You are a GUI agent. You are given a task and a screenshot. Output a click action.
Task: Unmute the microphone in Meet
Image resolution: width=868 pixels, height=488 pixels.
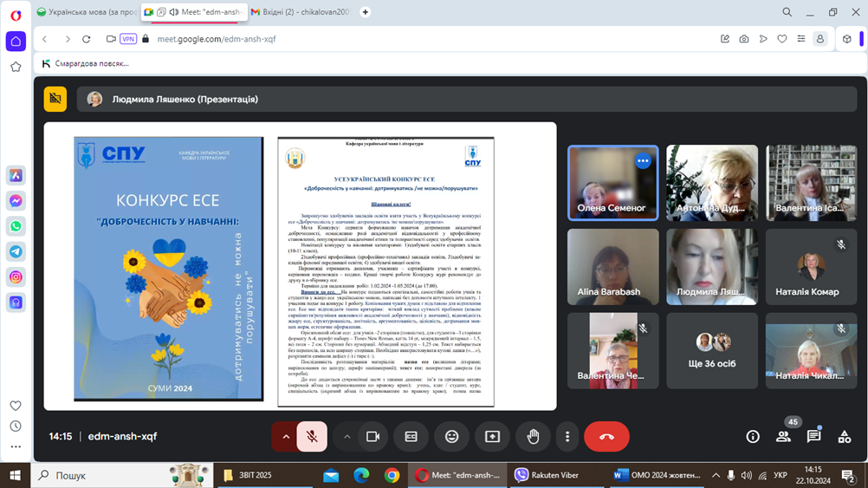tap(312, 437)
